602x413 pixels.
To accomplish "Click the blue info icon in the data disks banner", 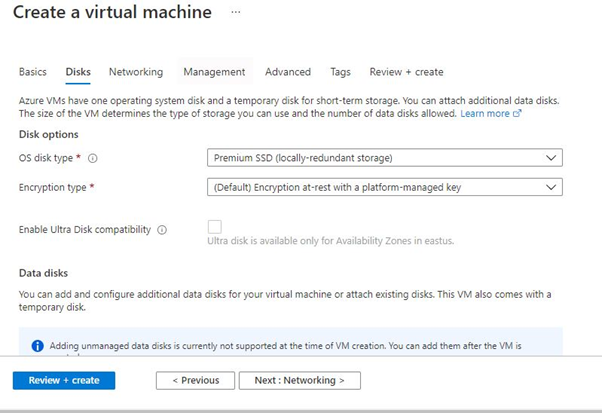I will point(37,346).
